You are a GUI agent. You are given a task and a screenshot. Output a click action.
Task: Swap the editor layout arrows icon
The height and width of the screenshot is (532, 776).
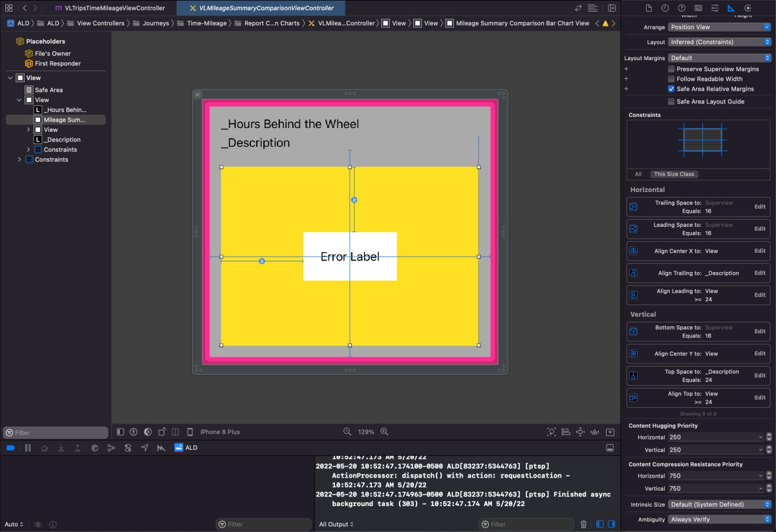pyautogui.click(x=578, y=8)
